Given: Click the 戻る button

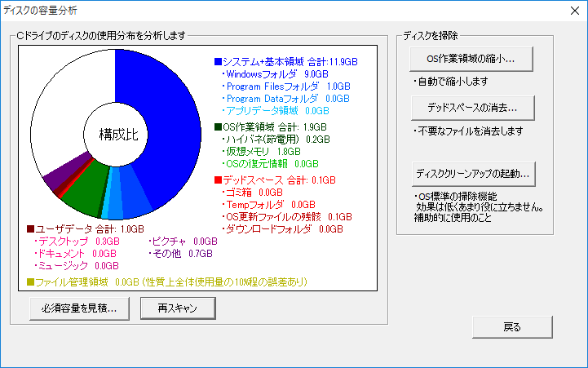Looking at the screenshot, I should [511, 327].
